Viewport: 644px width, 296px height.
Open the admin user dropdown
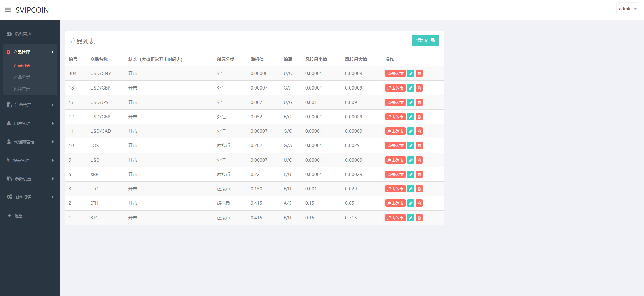pos(627,9)
